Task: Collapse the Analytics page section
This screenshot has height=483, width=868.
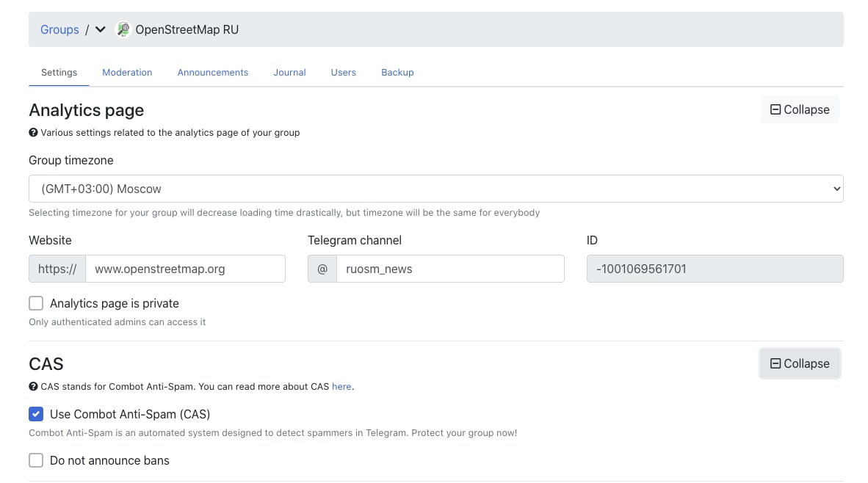Action: 800,109
